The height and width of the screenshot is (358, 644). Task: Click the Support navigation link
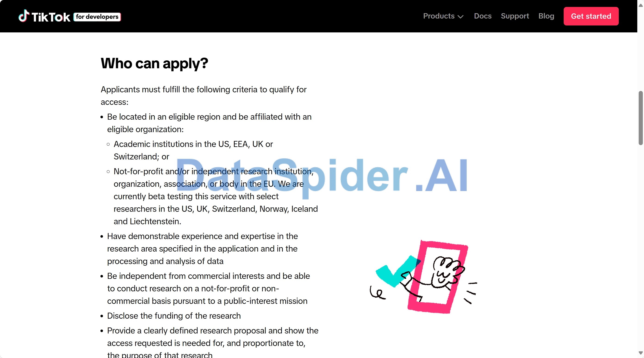coord(515,16)
